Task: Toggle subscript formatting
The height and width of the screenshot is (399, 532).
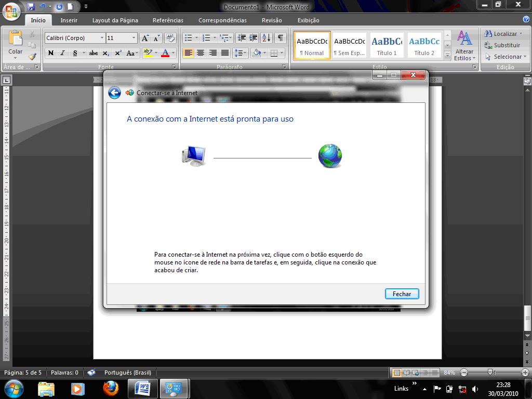Action: 106,53
